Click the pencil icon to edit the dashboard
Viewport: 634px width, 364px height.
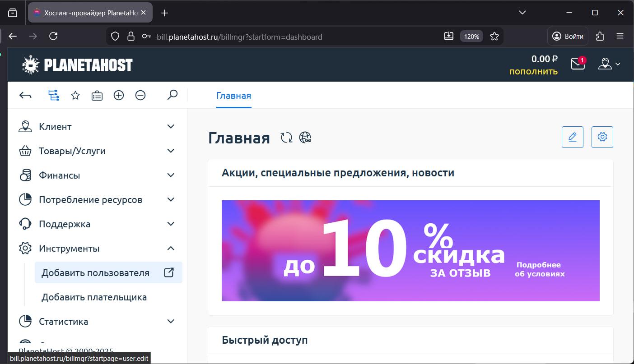pos(572,137)
